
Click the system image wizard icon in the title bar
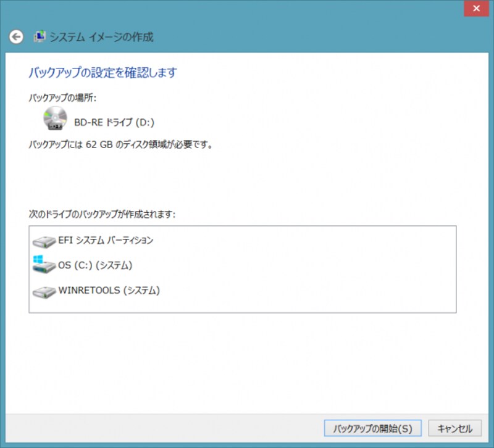pos(40,36)
